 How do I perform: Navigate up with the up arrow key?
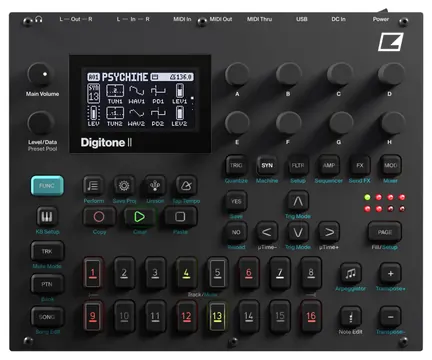coord(298,201)
